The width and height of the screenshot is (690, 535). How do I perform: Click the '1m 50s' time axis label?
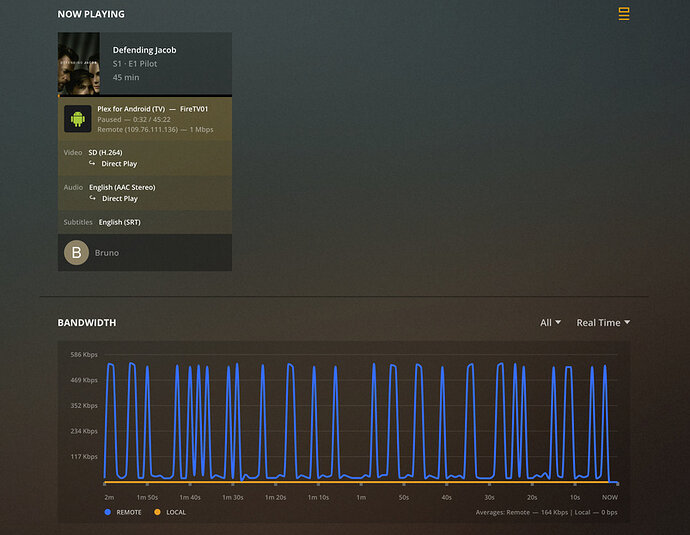pos(147,497)
